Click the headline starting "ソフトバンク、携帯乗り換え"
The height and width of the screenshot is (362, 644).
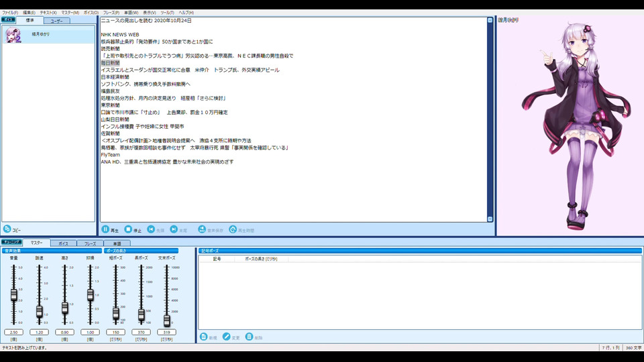coord(146,84)
